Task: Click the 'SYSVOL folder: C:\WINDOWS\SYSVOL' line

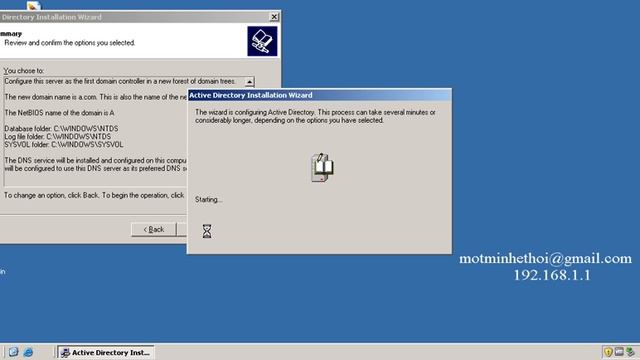Action: tap(64, 144)
